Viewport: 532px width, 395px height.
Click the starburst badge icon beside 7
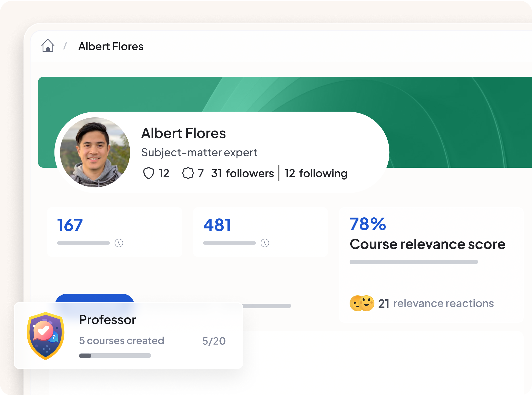(x=188, y=173)
